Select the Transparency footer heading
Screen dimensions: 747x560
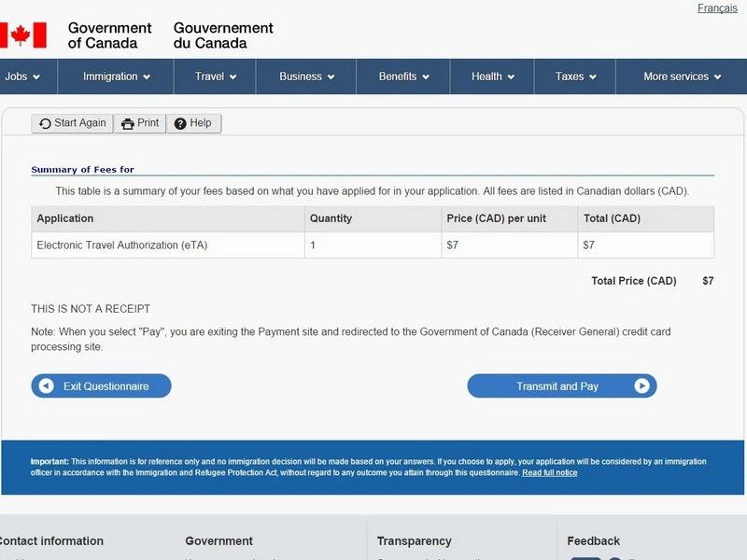click(x=414, y=541)
